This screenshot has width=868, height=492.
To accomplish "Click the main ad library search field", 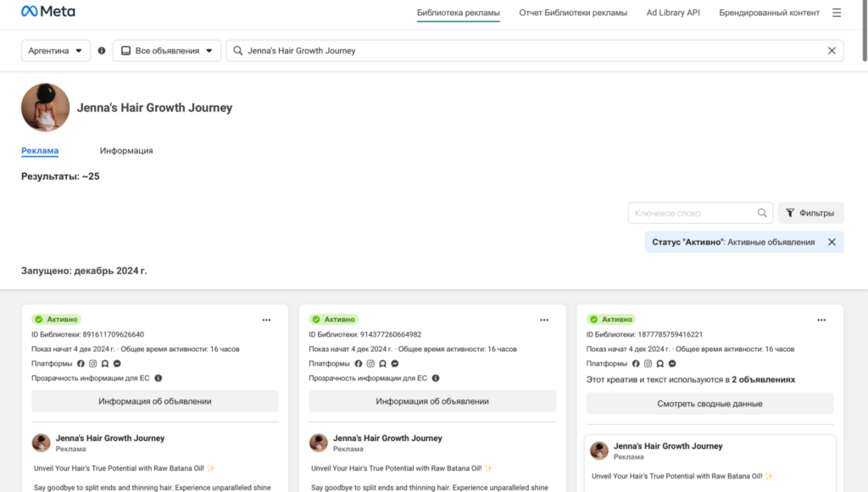I will coord(535,50).
